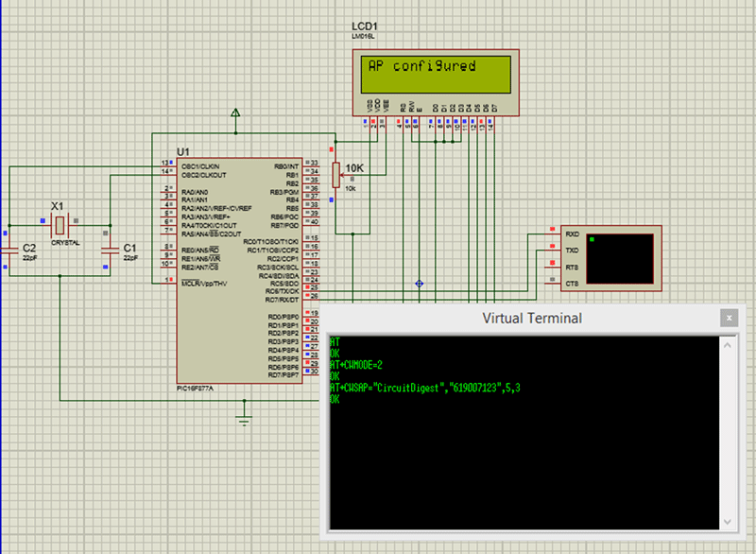Close the Virtual Terminal popup window
Screen dimensions: 756x554
pos(729,318)
